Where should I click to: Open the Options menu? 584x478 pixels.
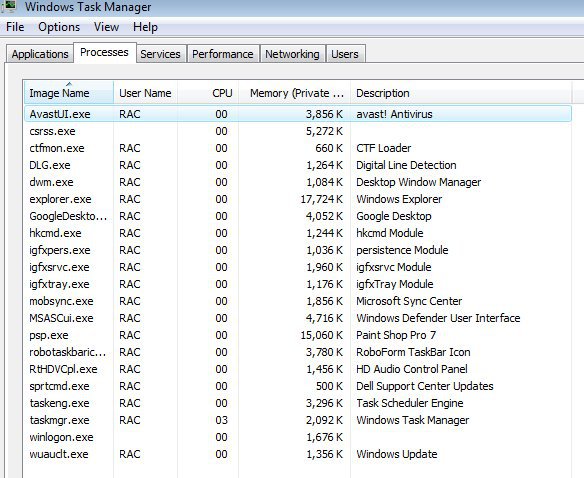pyautogui.click(x=59, y=27)
